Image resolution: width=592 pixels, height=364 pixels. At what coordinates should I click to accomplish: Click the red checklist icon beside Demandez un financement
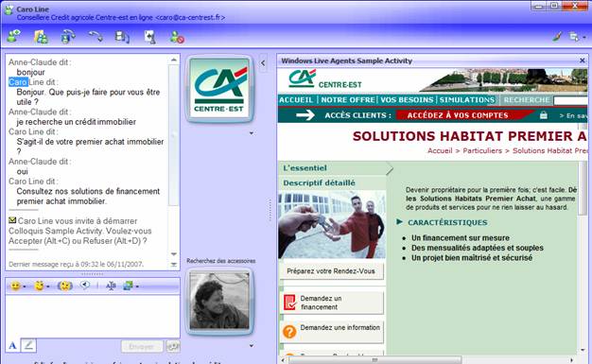point(290,303)
